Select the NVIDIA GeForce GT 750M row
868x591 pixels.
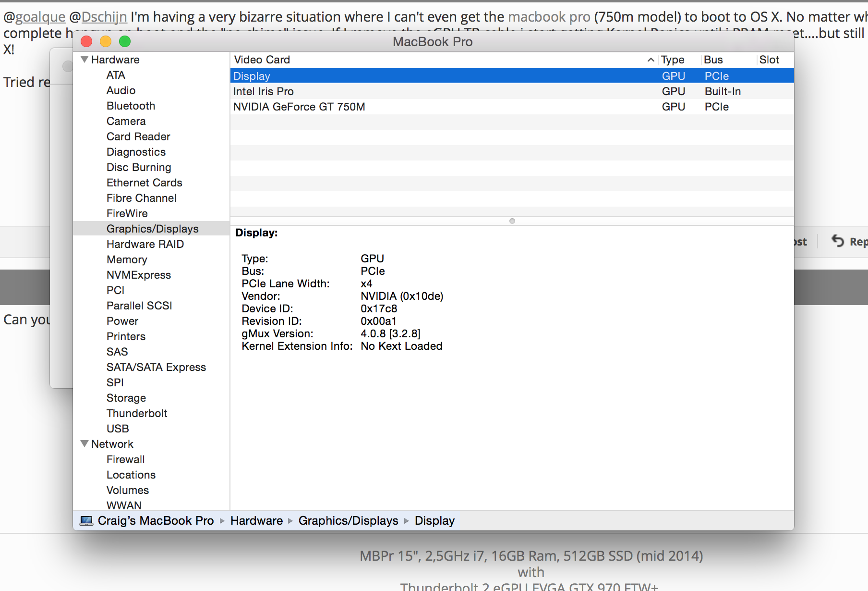[512, 107]
